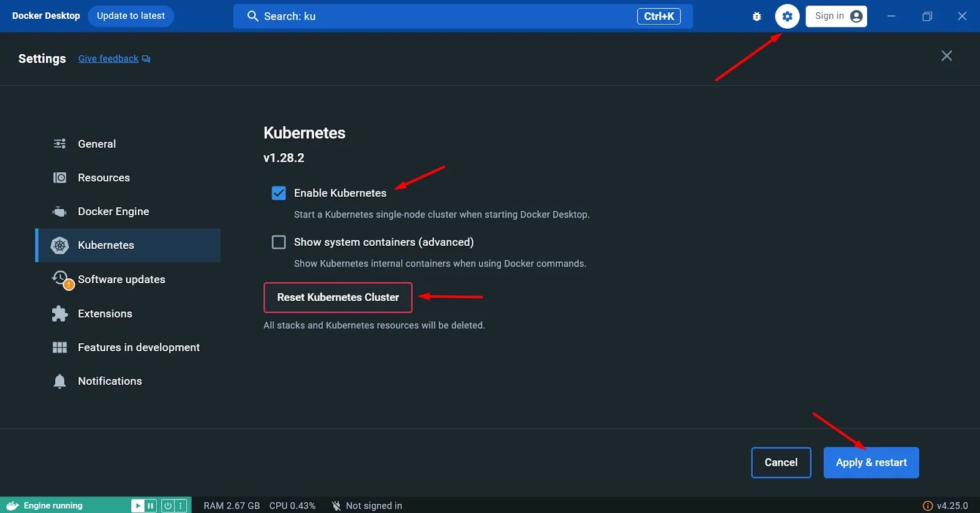Click the Features in development grid icon
980x513 pixels.
pos(59,348)
